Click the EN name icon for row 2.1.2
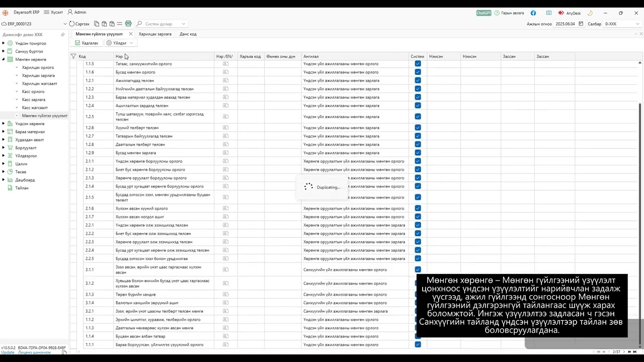The height and width of the screenshot is (362, 644). (225, 169)
